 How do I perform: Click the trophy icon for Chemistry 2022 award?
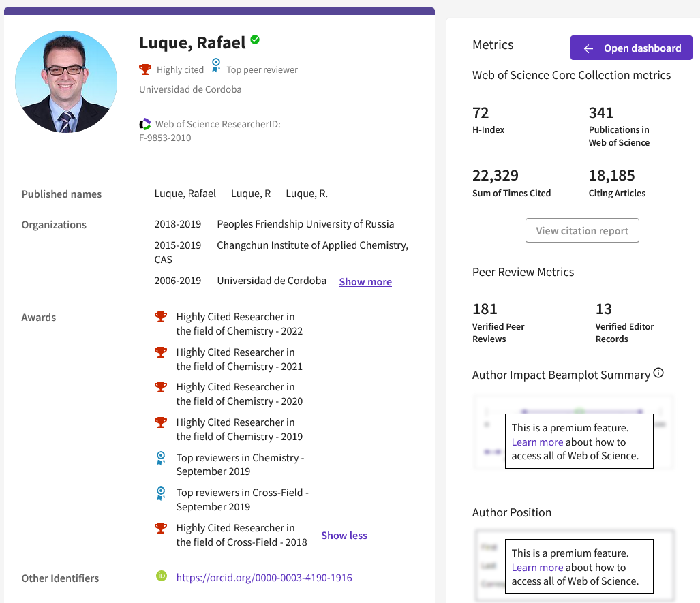coord(161,317)
